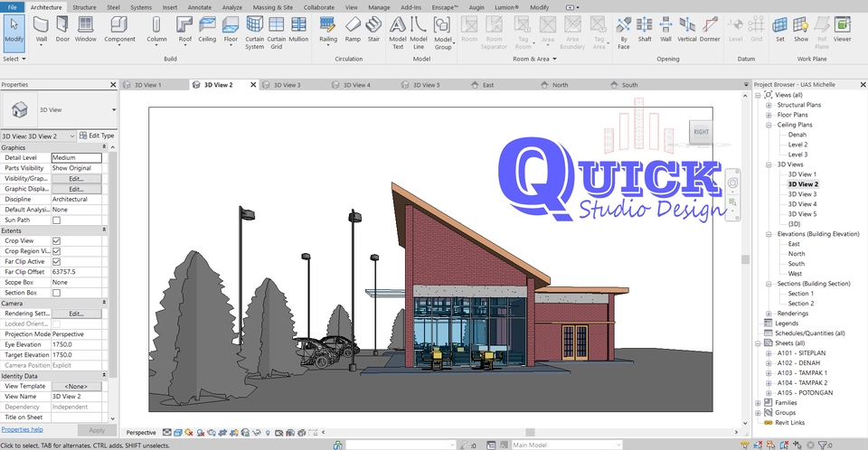Click the View Template None button

(76, 387)
